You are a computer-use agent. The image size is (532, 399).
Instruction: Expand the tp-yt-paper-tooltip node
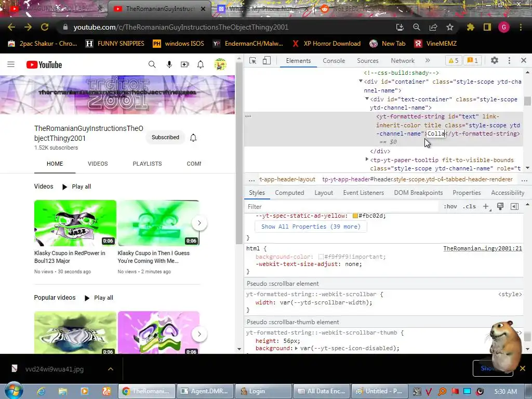click(x=367, y=159)
